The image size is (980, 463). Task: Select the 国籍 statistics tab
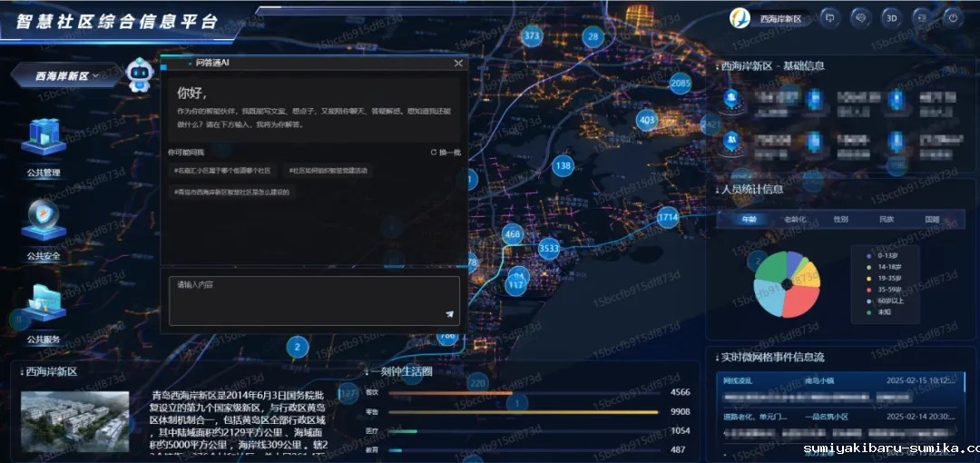pos(932,220)
